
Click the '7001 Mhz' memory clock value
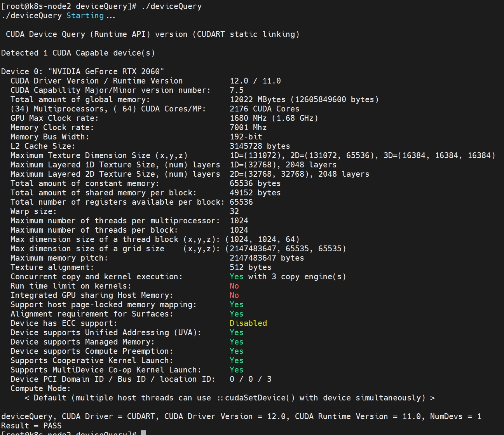coord(248,127)
